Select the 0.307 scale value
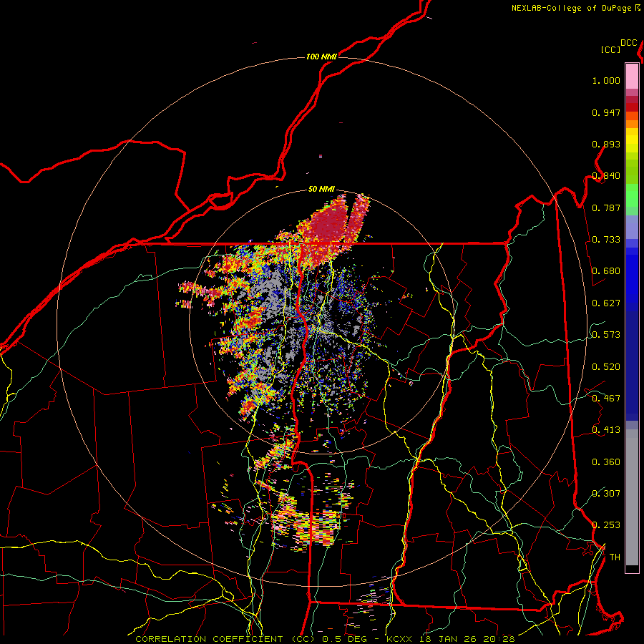The width and height of the screenshot is (644, 644). coord(606,494)
